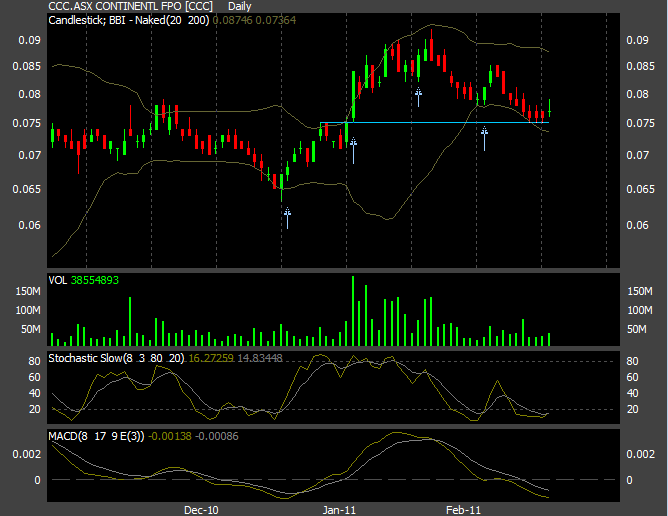This screenshot has width=668, height=516.
Task: Click the Daily timeframe label
Action: click(x=239, y=6)
